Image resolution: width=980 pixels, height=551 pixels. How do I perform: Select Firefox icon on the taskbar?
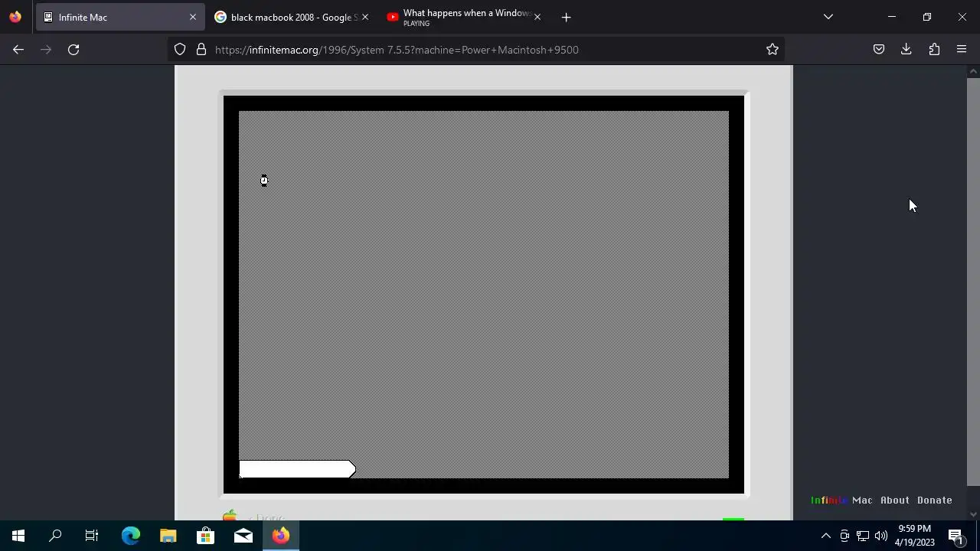(281, 536)
